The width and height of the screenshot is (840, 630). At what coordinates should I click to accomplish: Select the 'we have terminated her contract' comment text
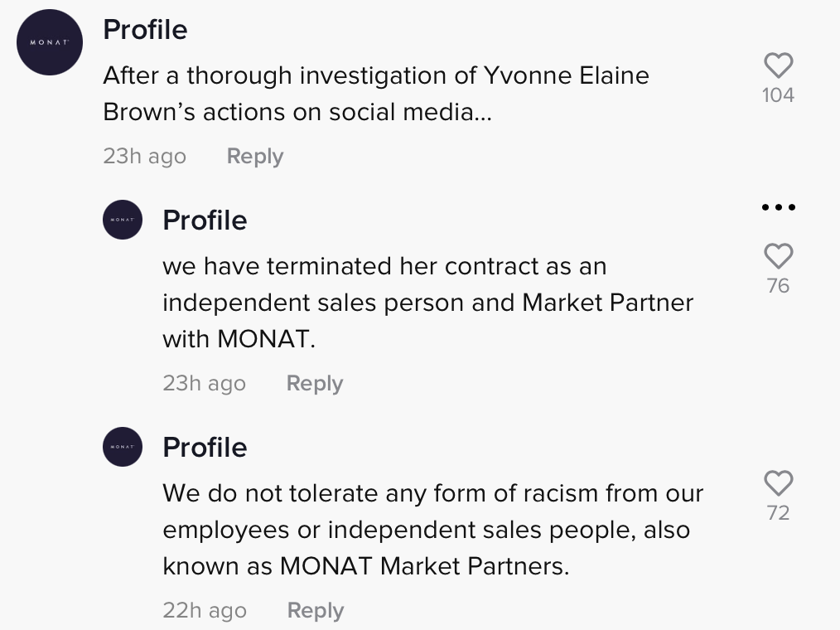[x=428, y=303]
